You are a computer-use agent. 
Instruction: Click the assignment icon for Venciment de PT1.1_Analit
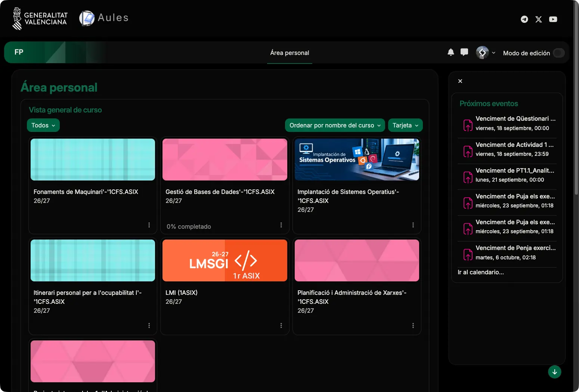coord(468,177)
